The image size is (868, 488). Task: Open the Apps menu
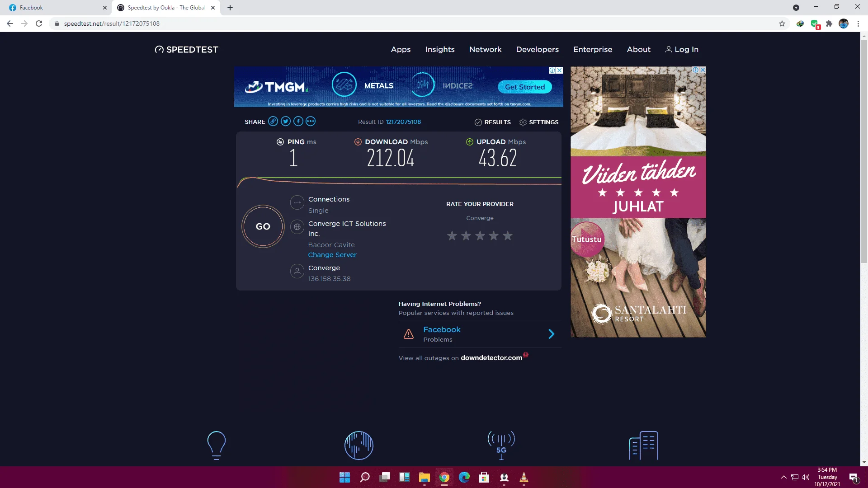(x=401, y=50)
